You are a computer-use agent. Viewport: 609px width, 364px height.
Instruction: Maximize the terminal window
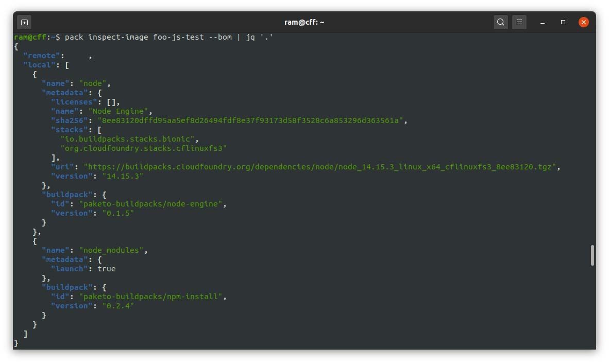(x=563, y=22)
